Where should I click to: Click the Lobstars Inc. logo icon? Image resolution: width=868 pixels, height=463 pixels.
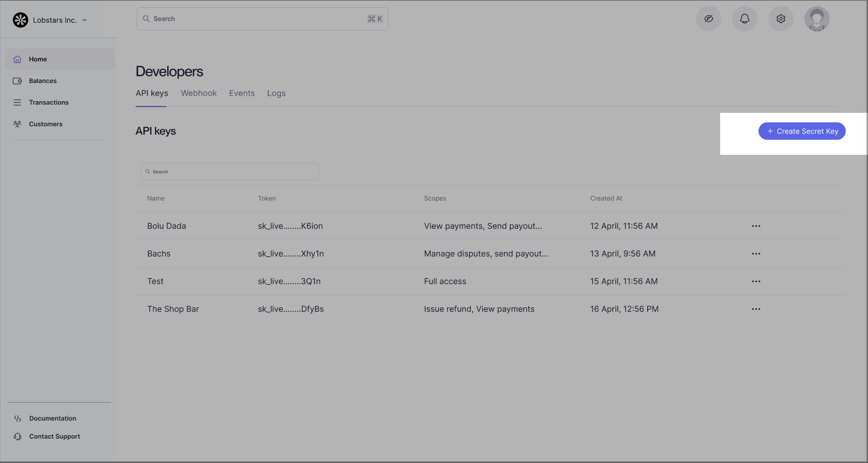[x=20, y=20]
